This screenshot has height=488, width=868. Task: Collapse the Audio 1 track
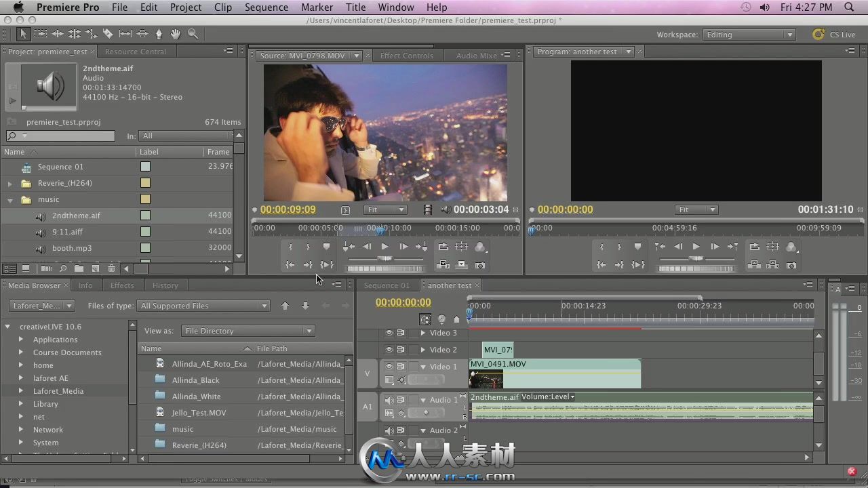pyautogui.click(x=423, y=400)
